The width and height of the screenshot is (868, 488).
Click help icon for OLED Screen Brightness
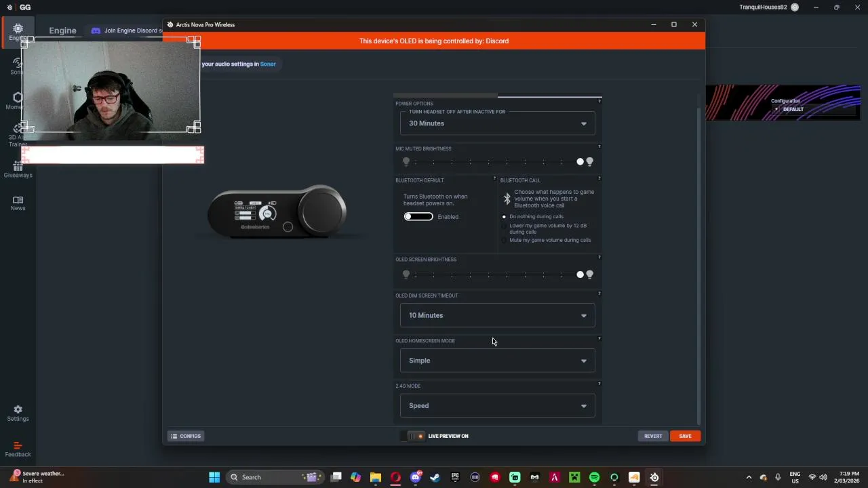[599, 257]
